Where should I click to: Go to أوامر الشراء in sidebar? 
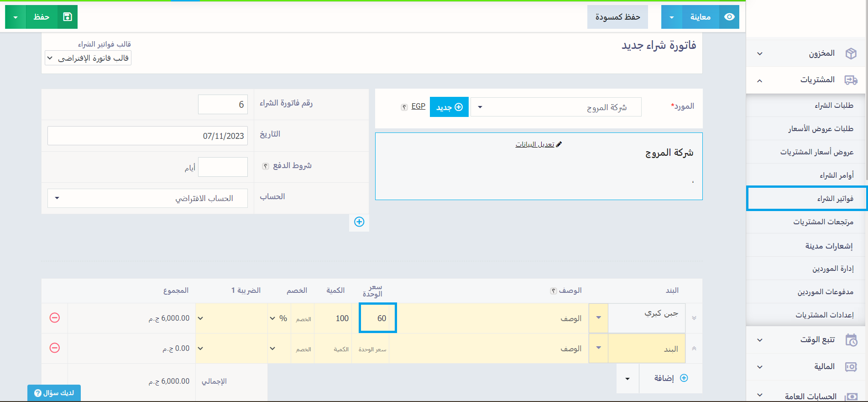(x=836, y=175)
